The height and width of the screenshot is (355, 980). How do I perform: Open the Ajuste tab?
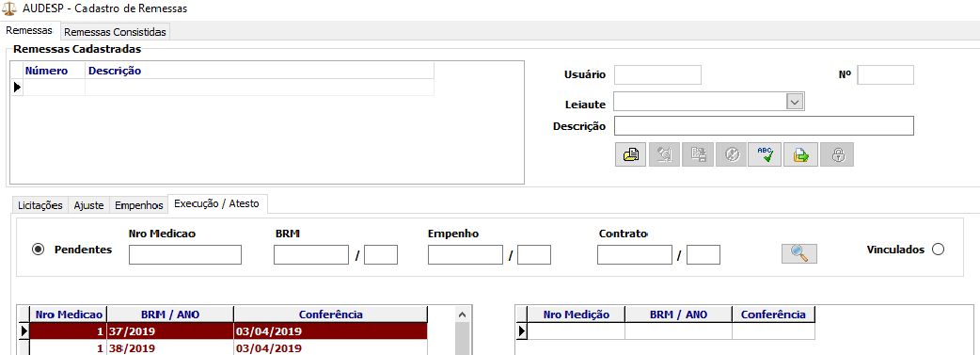88,204
